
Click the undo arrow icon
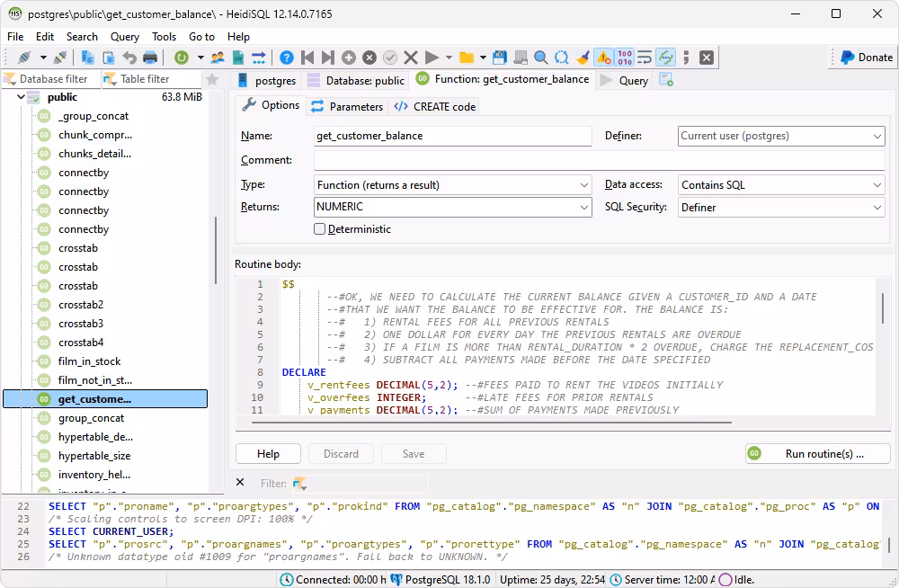click(129, 58)
